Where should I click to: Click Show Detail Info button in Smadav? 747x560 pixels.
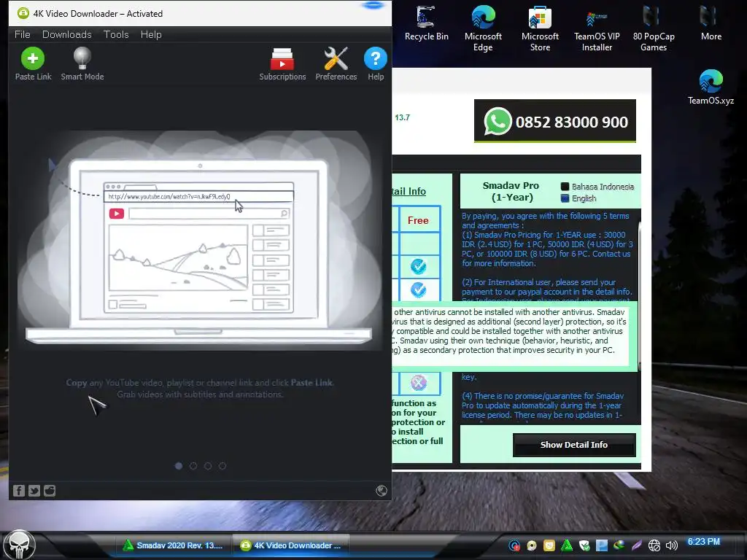(574, 445)
